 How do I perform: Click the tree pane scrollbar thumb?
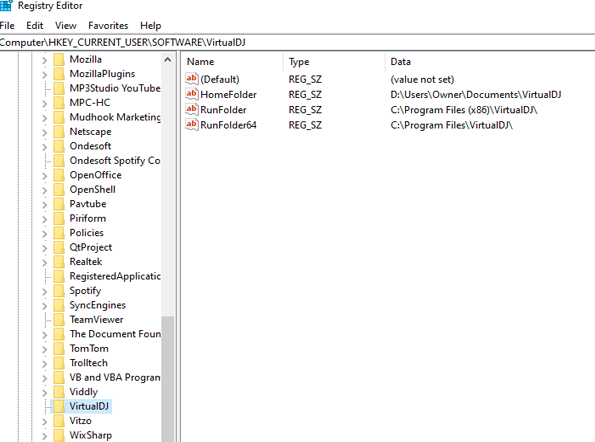(x=167, y=379)
